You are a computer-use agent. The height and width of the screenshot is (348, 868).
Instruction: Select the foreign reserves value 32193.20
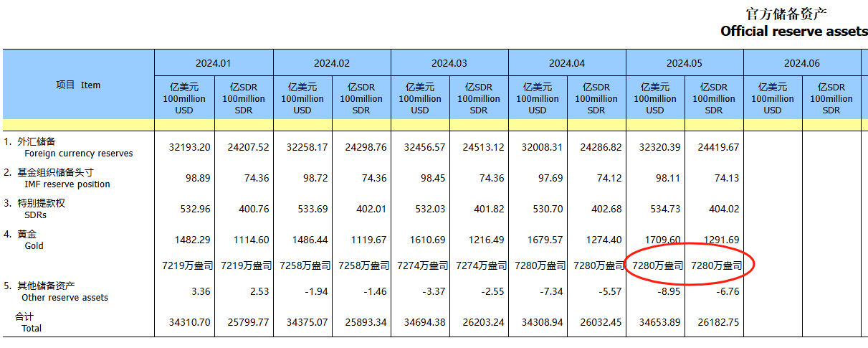pyautogui.click(x=189, y=147)
